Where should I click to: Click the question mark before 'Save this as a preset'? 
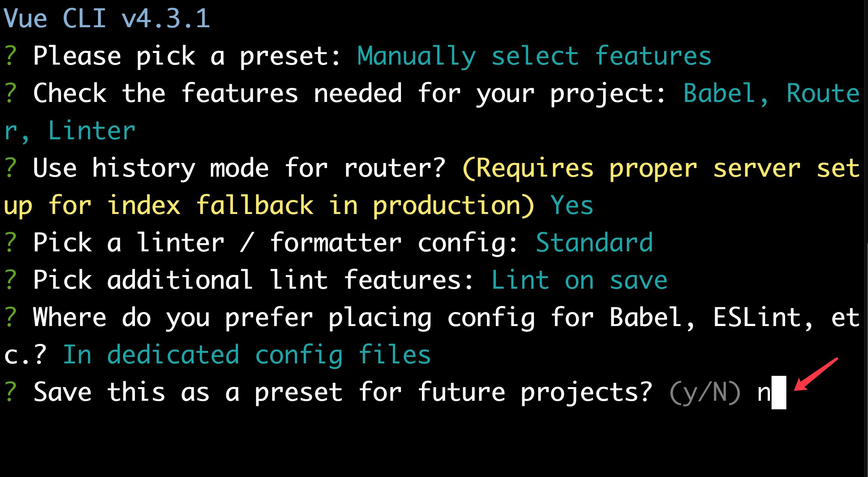[10, 392]
